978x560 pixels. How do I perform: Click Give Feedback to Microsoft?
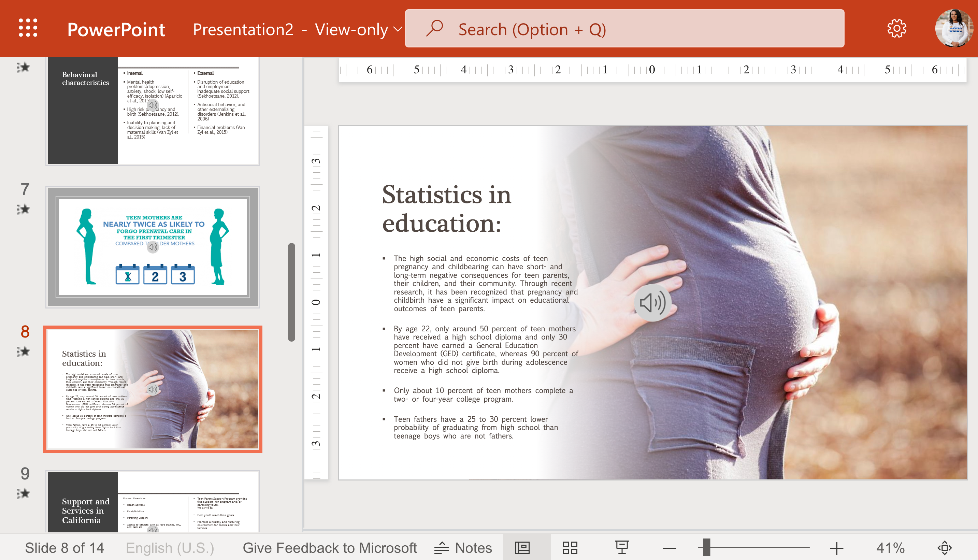click(330, 548)
